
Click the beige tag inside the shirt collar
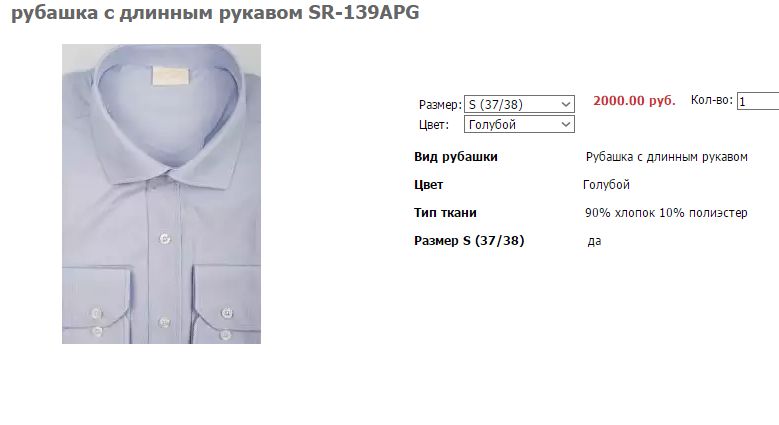click(x=170, y=76)
